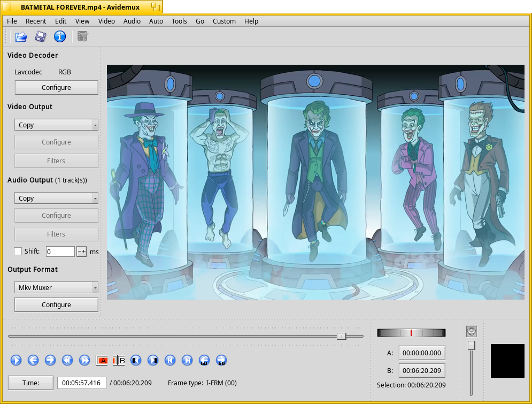This screenshot has height=404, width=532.
Task: Click the window zoom button in the title tab
Action: [156, 6]
